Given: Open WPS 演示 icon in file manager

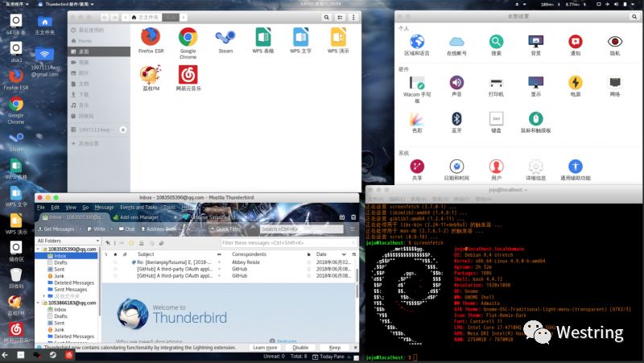Looking at the screenshot, I should click(338, 39).
